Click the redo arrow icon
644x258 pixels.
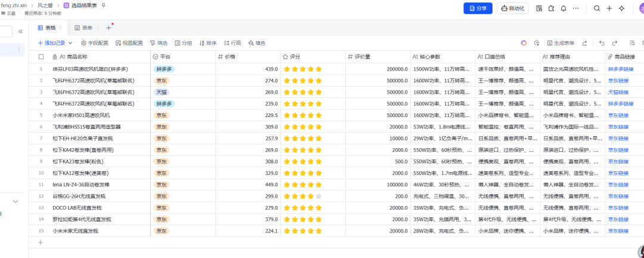(x=615, y=43)
